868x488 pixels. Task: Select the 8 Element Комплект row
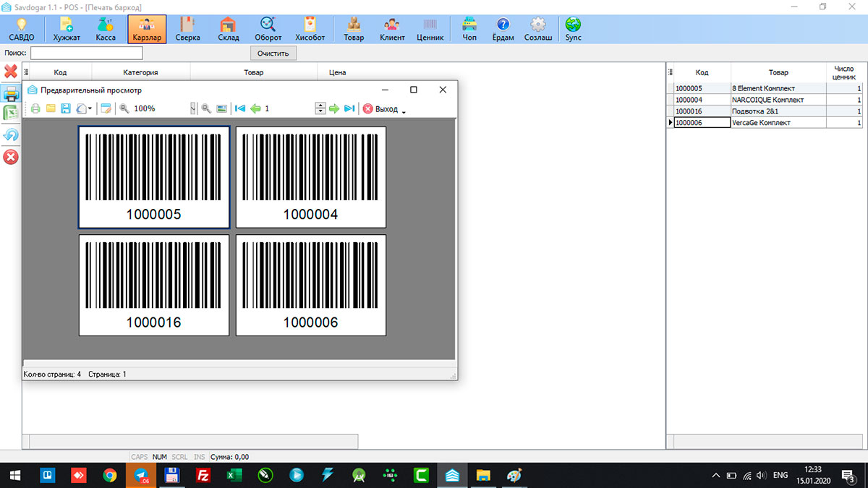767,88
